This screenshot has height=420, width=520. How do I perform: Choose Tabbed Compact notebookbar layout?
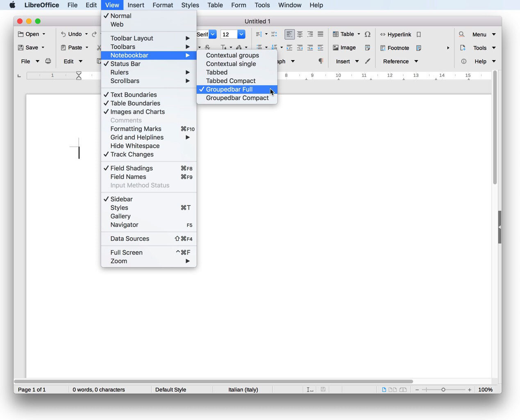pos(230,81)
